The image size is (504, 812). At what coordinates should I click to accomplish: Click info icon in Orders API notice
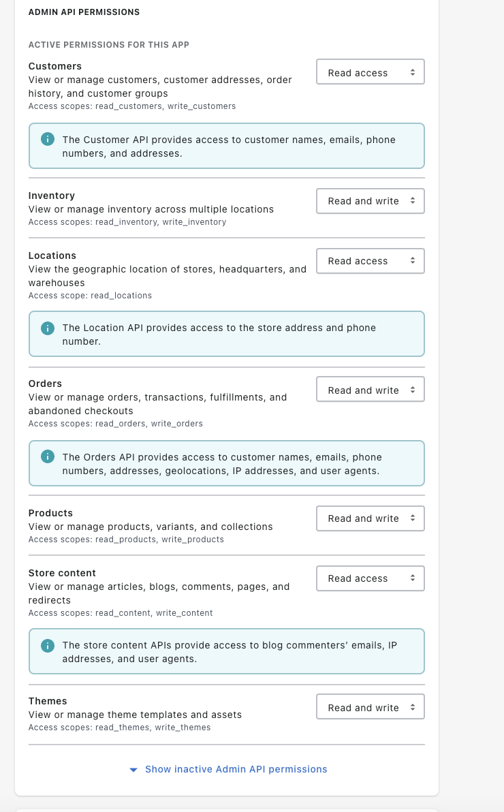47,457
